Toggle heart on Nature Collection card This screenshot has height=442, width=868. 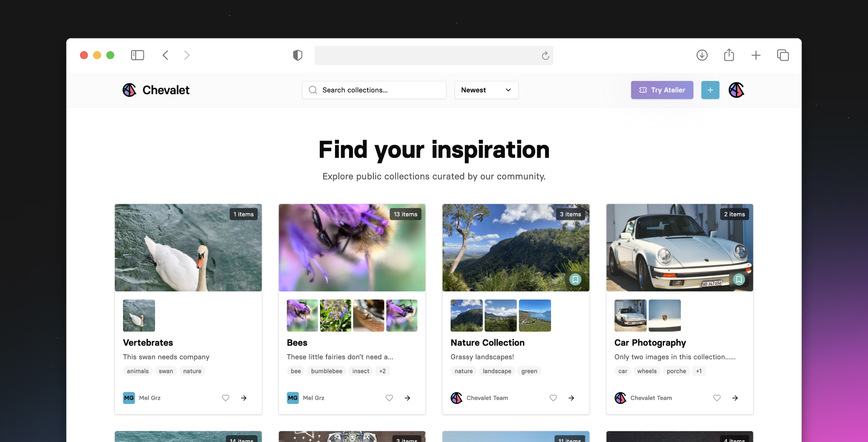point(553,398)
